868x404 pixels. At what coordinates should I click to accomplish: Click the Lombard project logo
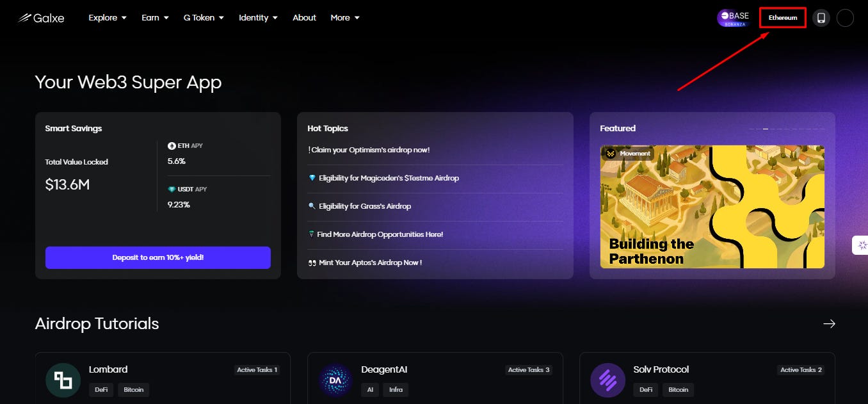coord(63,380)
